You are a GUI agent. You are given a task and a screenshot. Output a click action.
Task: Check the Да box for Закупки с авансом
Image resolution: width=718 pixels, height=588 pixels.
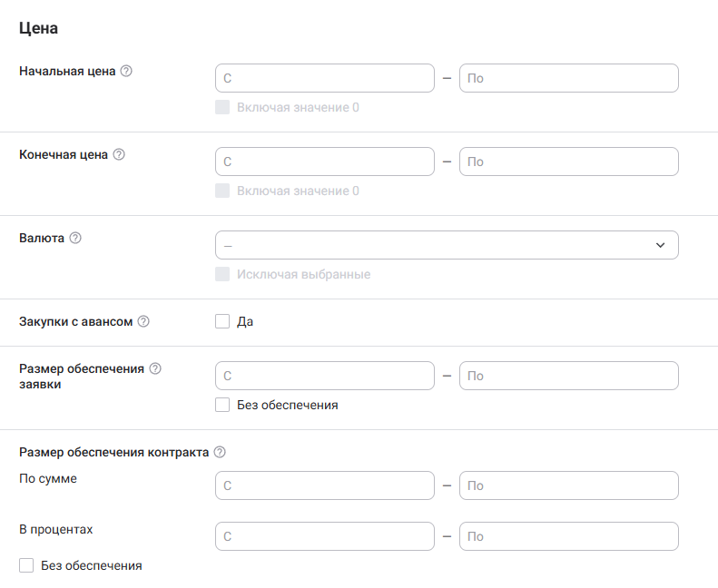click(x=222, y=321)
